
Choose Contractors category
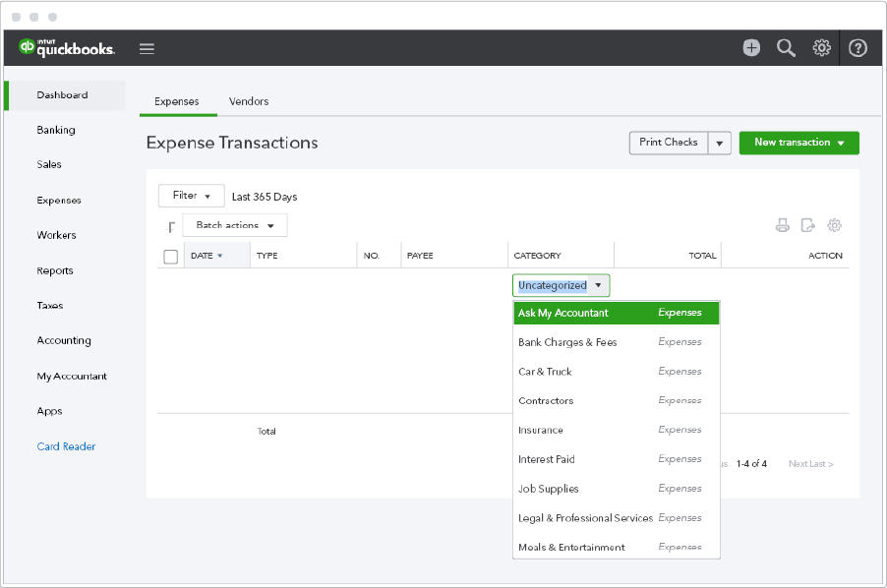coord(616,400)
